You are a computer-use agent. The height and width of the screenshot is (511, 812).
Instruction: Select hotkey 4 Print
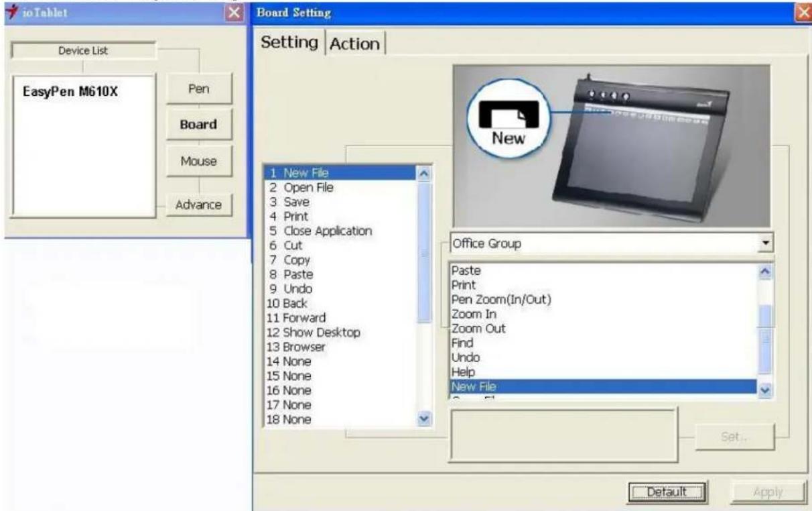pyautogui.click(x=340, y=217)
